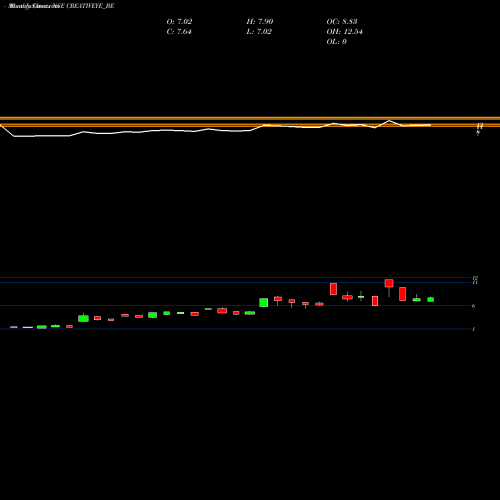Click the OC: 8.83 reading

pos(342,21)
